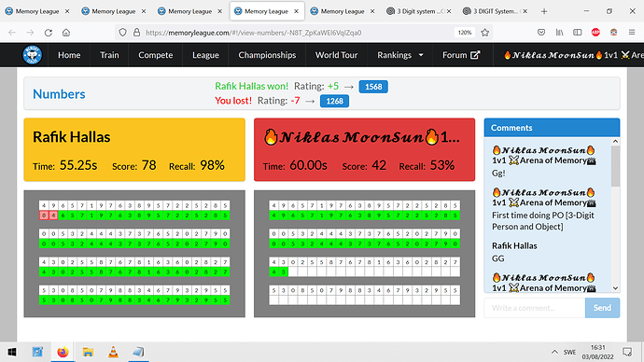This screenshot has height=362, width=644.
Task: Switch to the 3 Digit system tab
Action: coord(419,11)
